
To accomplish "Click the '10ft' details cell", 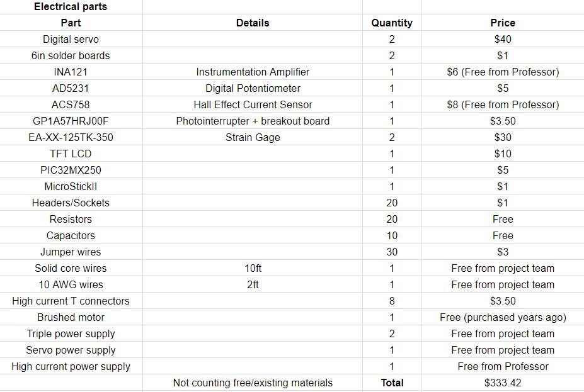I will (x=253, y=268).
